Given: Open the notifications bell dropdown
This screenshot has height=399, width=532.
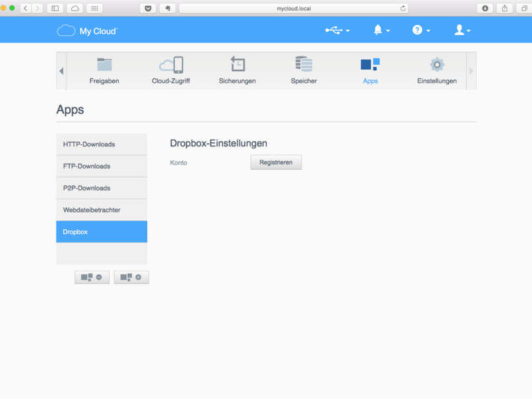Looking at the screenshot, I should point(381,30).
